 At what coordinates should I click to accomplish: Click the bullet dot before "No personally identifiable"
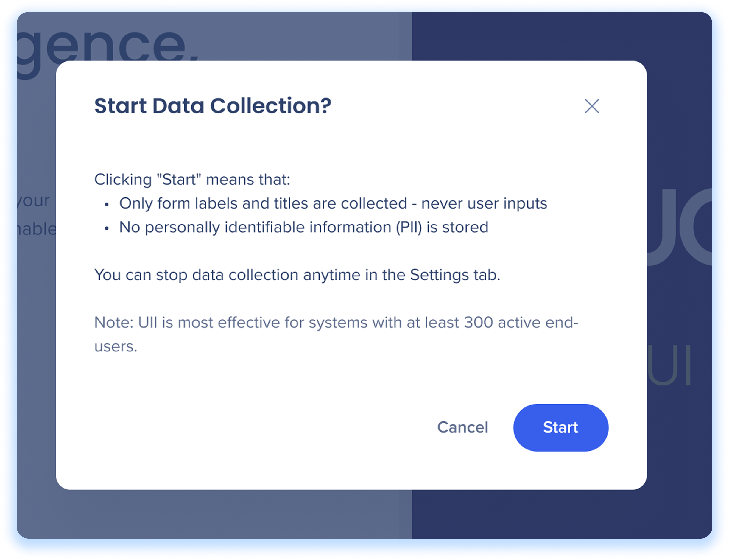coord(107,229)
